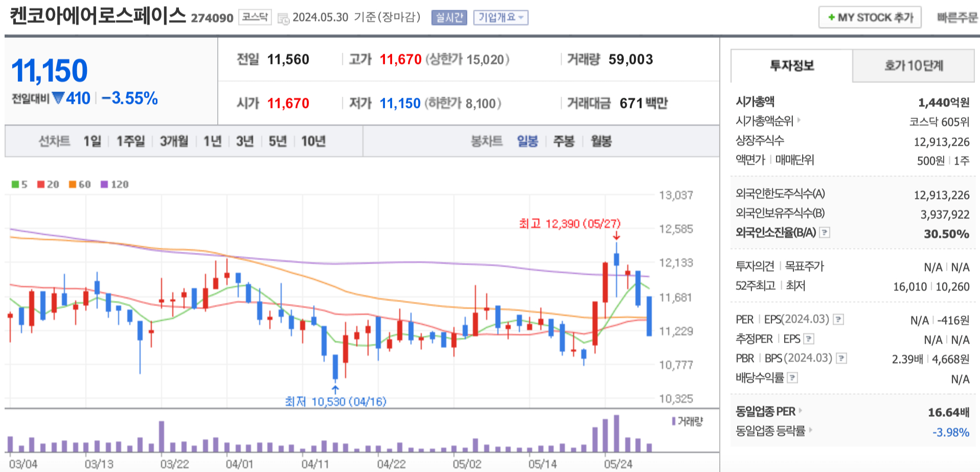980x472 pixels.
Task: Open the help icon beside BPS(2024.03)
Action: [841, 358]
